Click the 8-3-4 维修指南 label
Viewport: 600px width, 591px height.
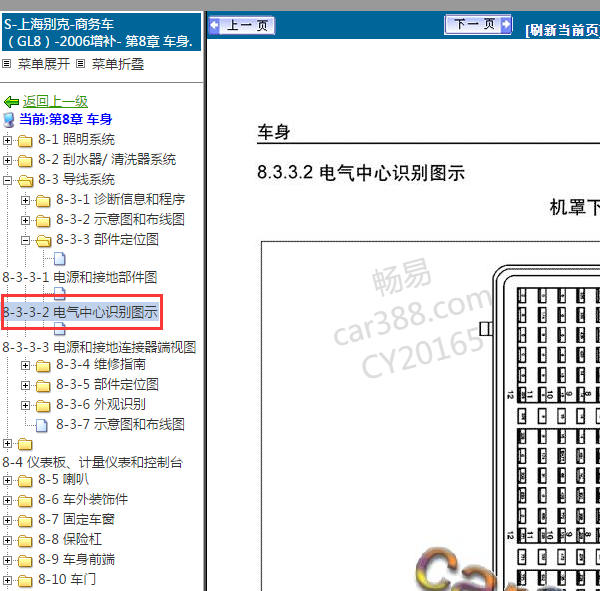pyautogui.click(x=101, y=364)
